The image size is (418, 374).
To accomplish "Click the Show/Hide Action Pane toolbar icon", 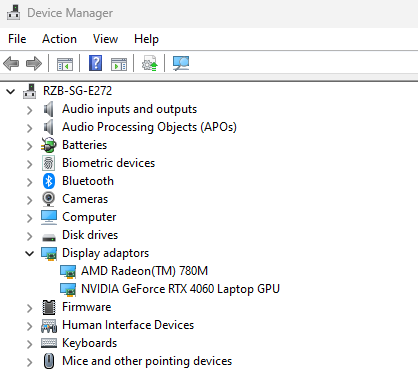I will [x=119, y=64].
